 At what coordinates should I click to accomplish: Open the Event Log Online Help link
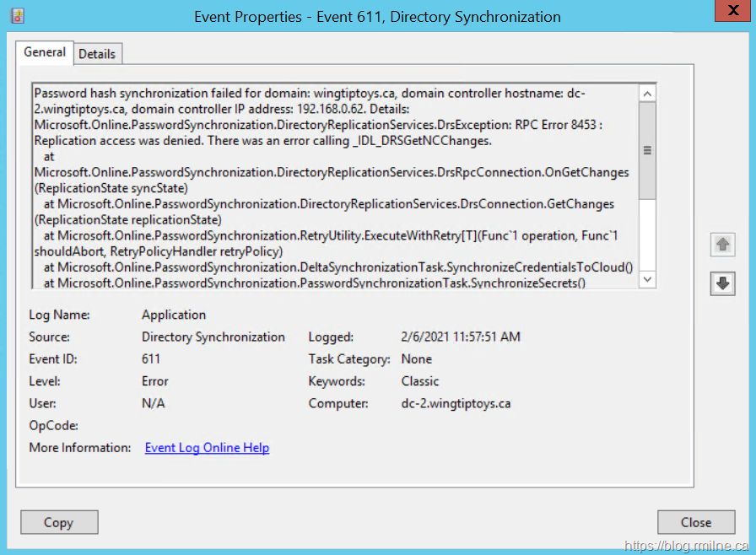[x=207, y=448]
